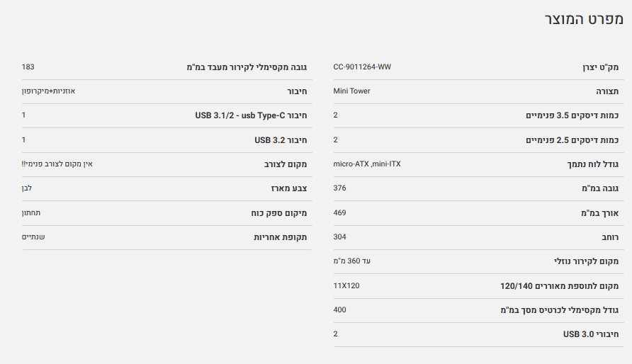Select the 'אין מקום לצורב פנימי!!' text
The height and width of the screenshot is (364, 632).
[57, 164]
